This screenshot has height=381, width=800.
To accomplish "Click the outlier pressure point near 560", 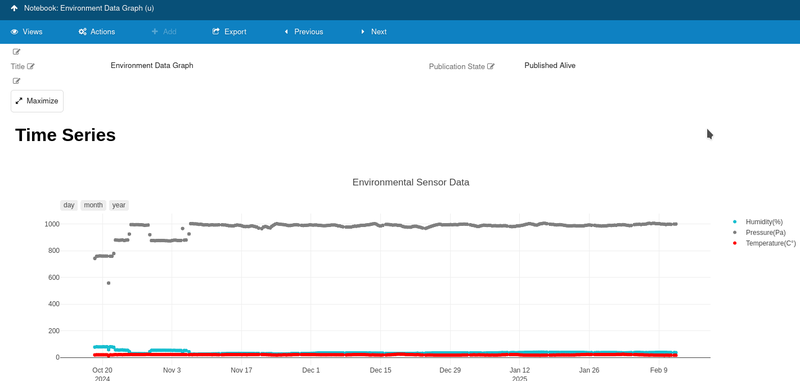I will click(108, 283).
